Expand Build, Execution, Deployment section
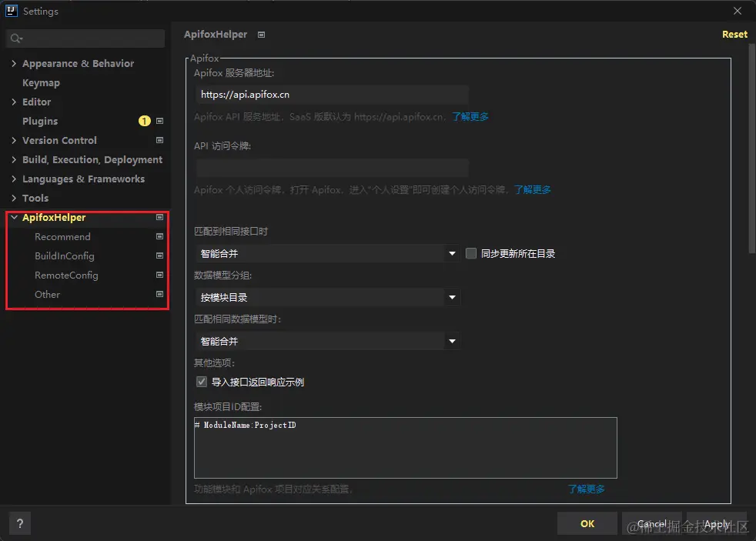Screen dimensions: 756x541 tap(14, 159)
